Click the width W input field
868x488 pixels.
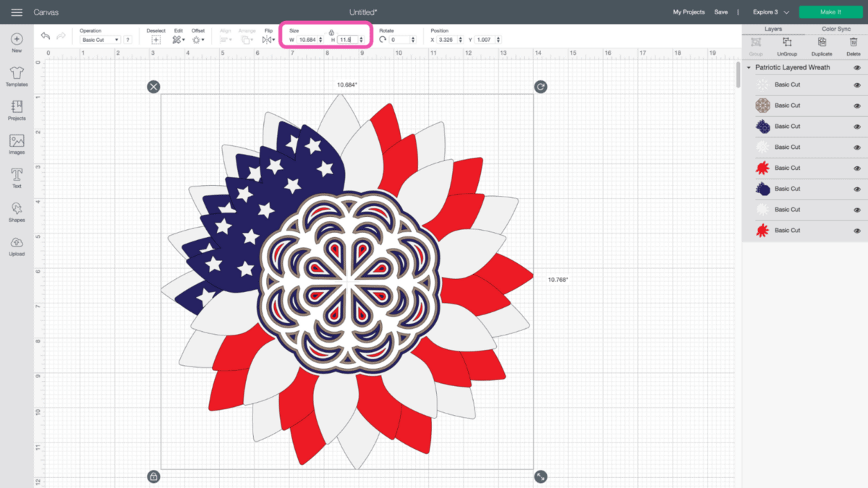coord(307,40)
